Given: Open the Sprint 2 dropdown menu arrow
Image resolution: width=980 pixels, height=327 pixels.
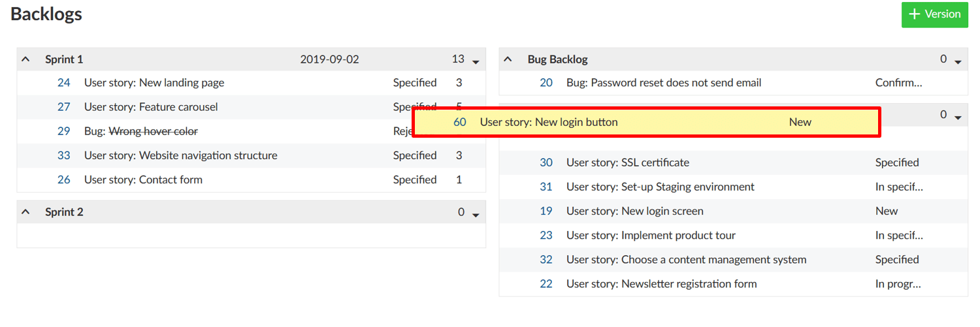Looking at the screenshot, I should (476, 215).
